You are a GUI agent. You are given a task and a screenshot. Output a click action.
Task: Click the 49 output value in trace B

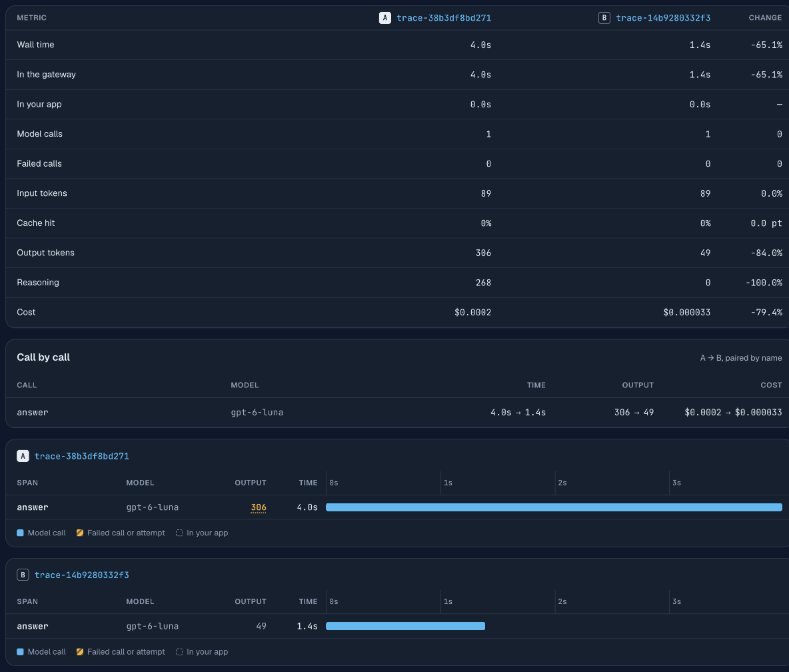(261, 626)
